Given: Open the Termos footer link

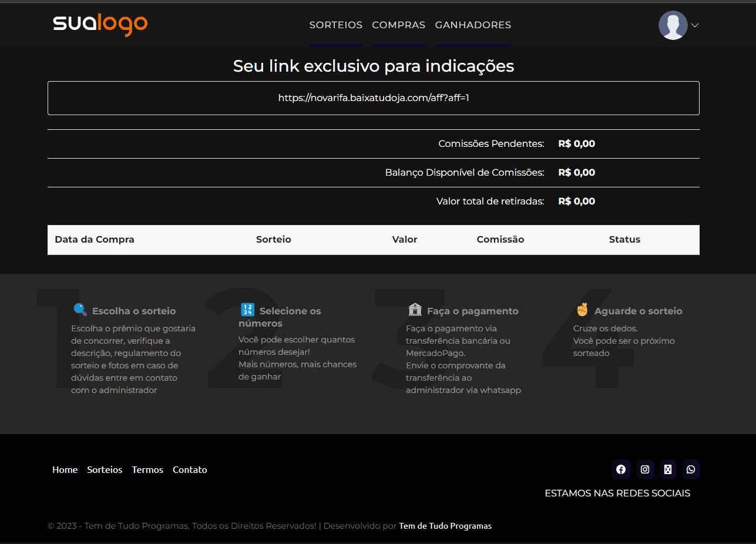Looking at the screenshot, I should tap(147, 470).
